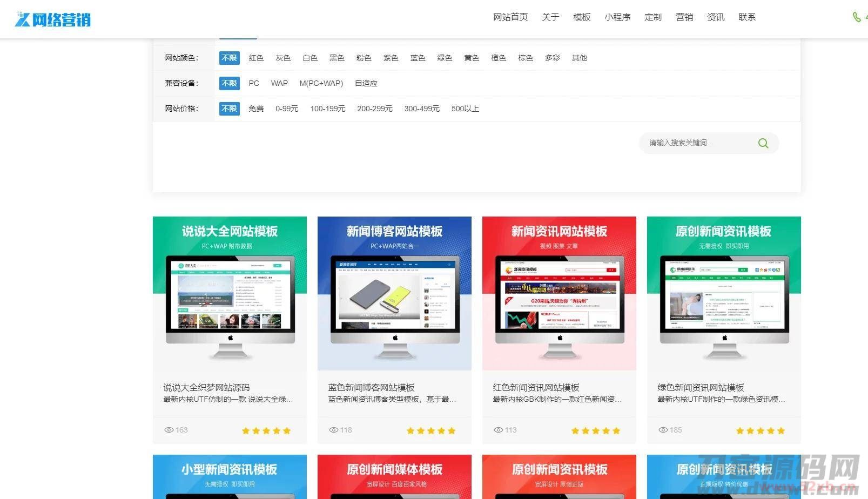Open the 联系 navigation item
Viewport: 868px width, 499px height.
coord(747,17)
